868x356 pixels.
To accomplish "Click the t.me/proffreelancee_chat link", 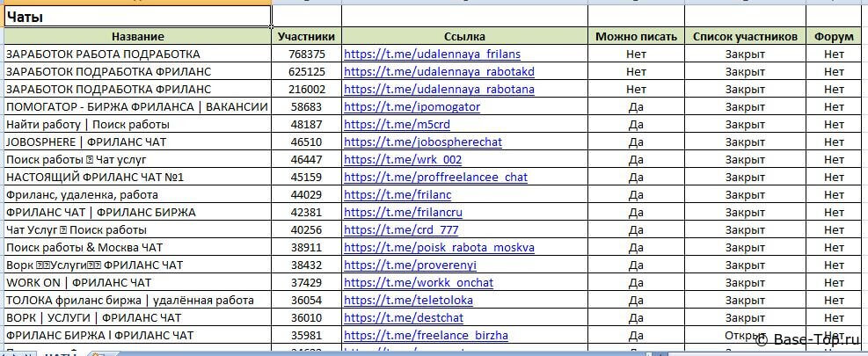I will click(435, 178).
